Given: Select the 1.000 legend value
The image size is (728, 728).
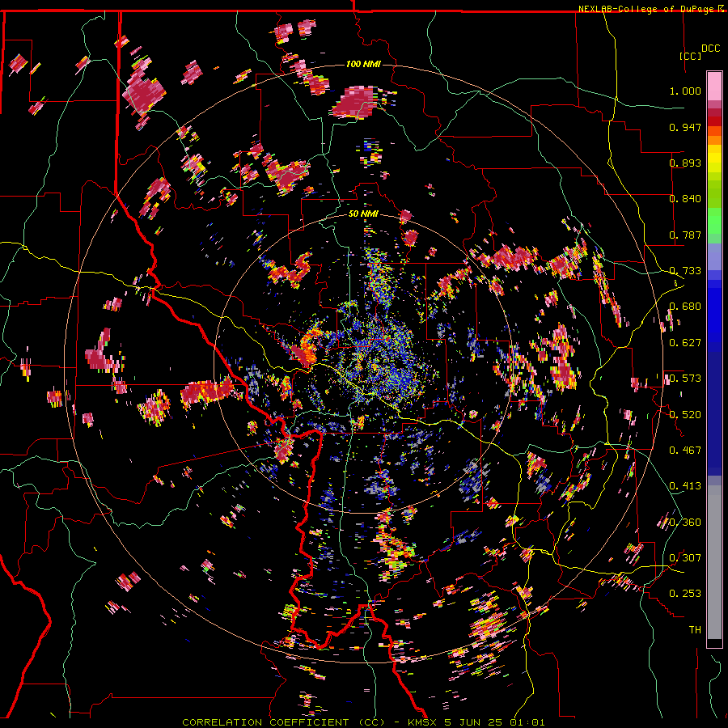Looking at the screenshot, I should coord(685,91).
